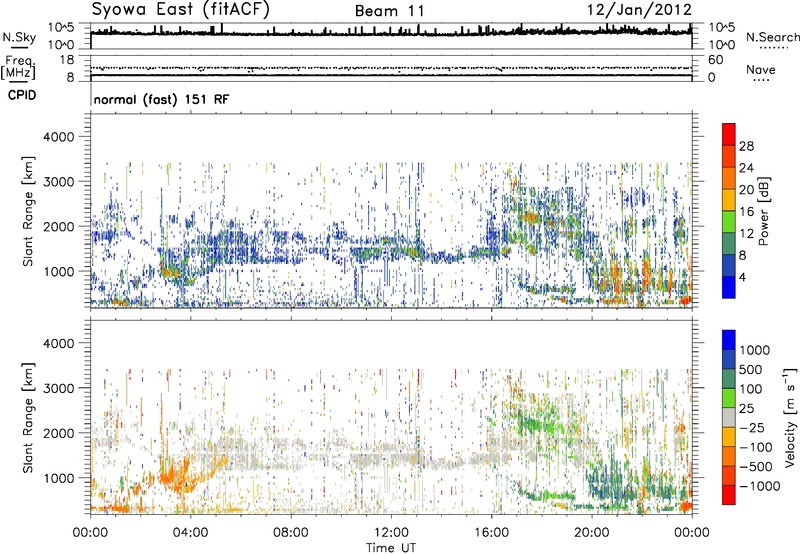Image resolution: width=800 pixels, height=554 pixels.
Task: Click the '18' tick on frequency axis
Action: (66, 60)
